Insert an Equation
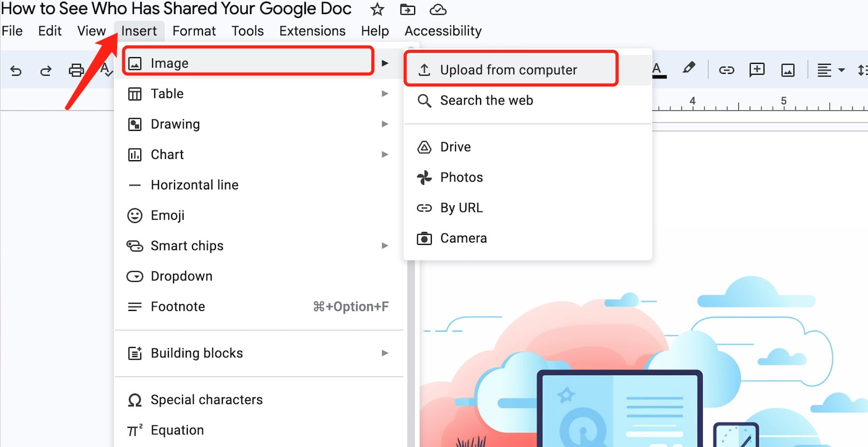 pyautogui.click(x=259, y=430)
